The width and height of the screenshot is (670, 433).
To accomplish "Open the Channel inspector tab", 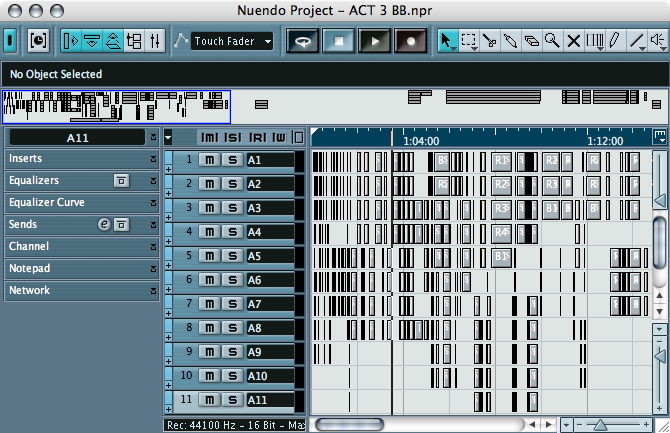I will (x=80, y=247).
